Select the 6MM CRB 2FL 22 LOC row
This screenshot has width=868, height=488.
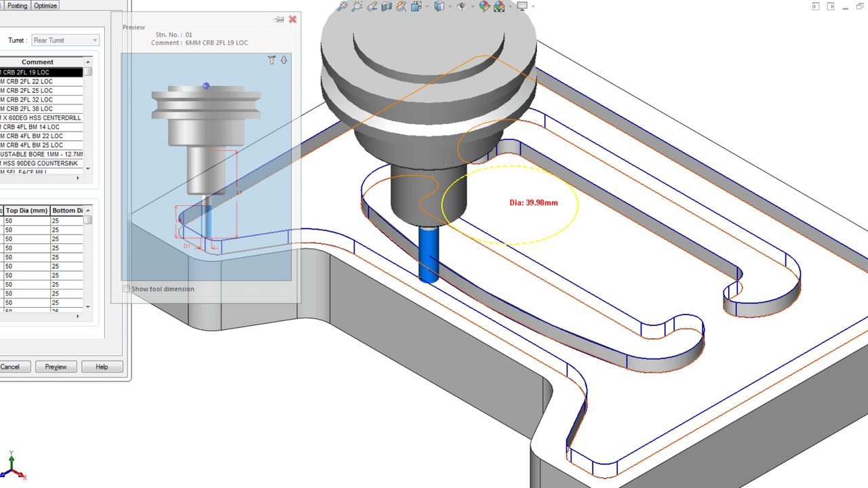tap(41, 81)
